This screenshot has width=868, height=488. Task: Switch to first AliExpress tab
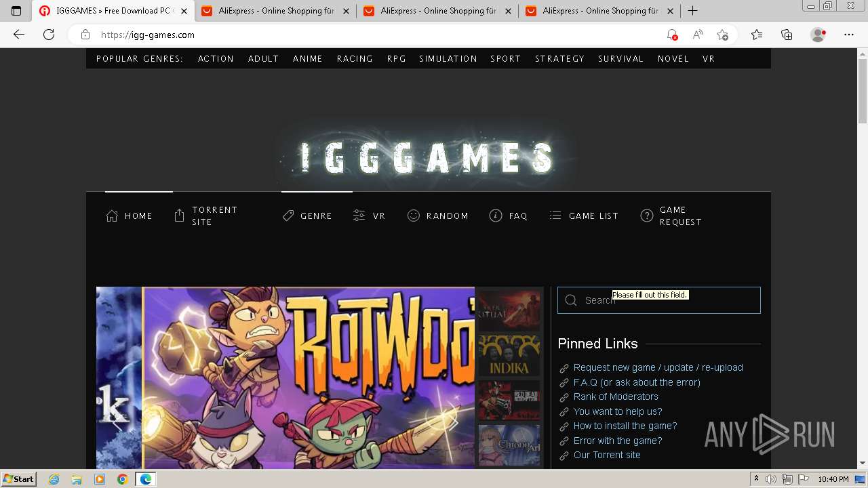point(275,11)
